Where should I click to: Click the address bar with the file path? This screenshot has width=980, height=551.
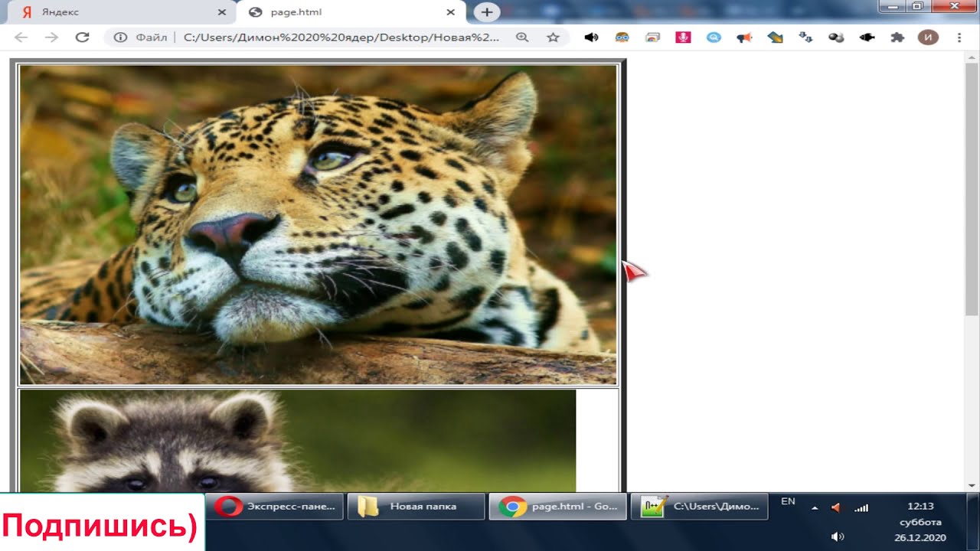(x=341, y=37)
